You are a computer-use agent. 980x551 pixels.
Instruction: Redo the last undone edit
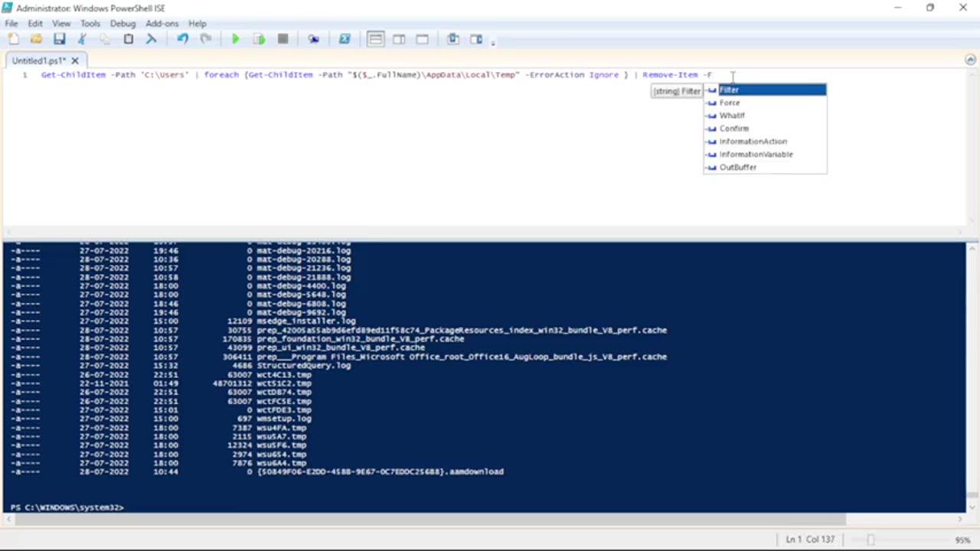tap(206, 39)
